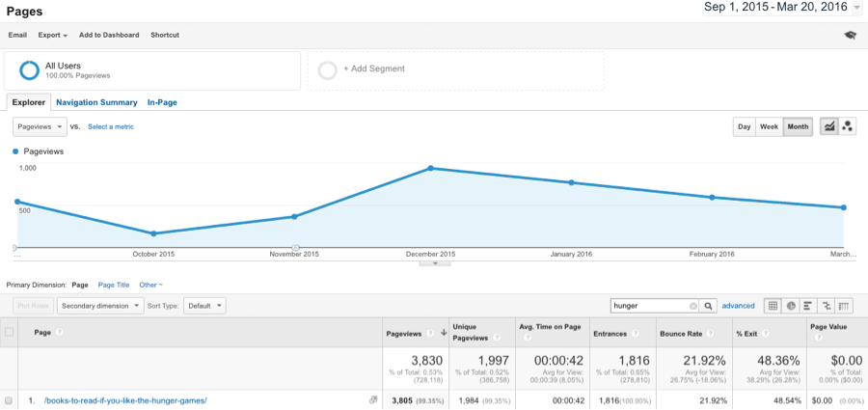Switch to the Navigation Summary tab
This screenshot has height=410, width=868.
pos(96,102)
